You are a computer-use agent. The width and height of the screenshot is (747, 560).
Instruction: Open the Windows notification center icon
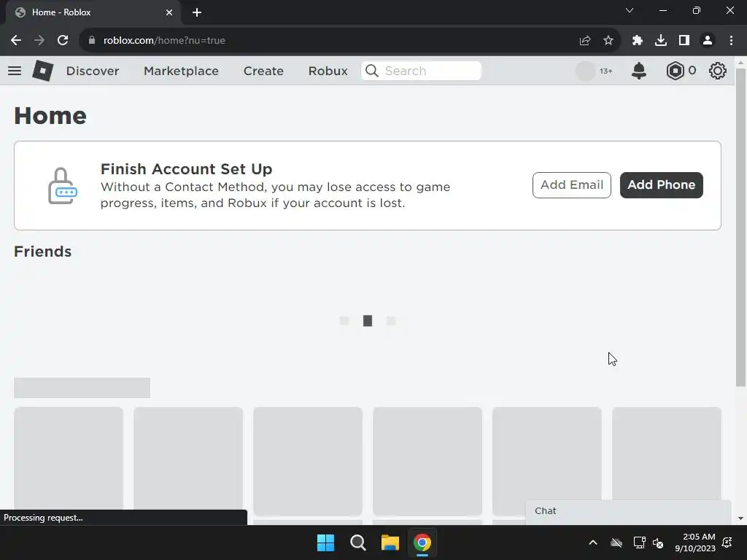tap(727, 542)
